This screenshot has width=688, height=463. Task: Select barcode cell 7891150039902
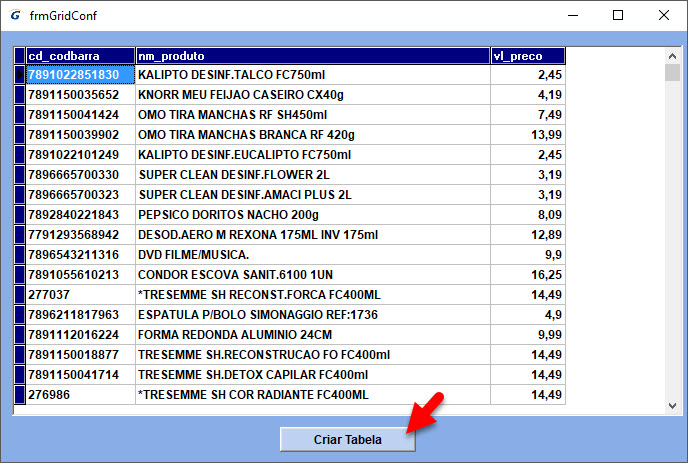[x=80, y=134]
